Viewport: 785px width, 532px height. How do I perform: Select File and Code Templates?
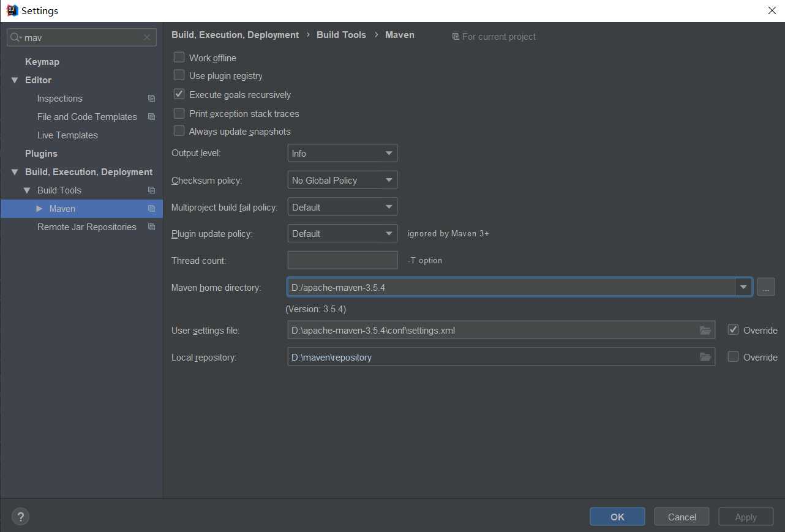(x=87, y=117)
